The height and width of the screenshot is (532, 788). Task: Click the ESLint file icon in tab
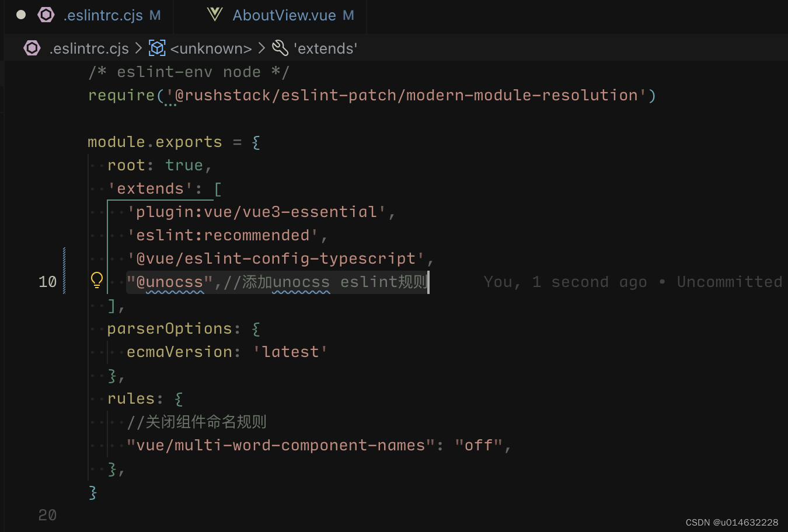pyautogui.click(x=46, y=15)
